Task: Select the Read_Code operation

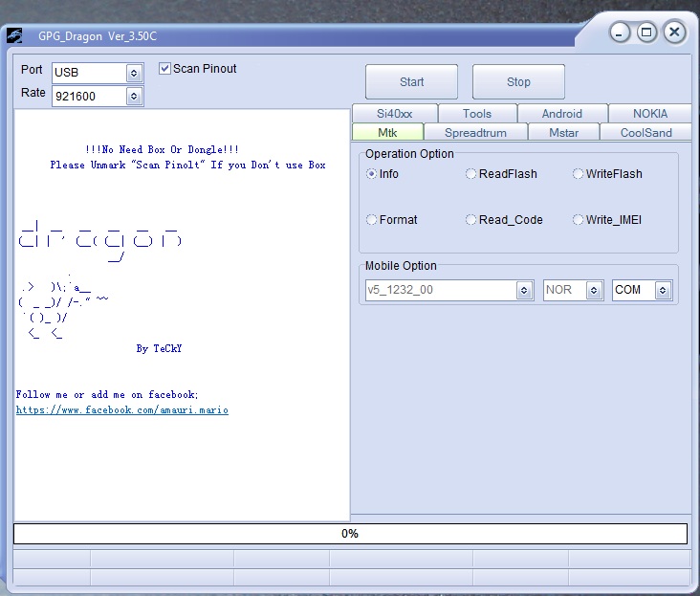Action: pos(471,220)
